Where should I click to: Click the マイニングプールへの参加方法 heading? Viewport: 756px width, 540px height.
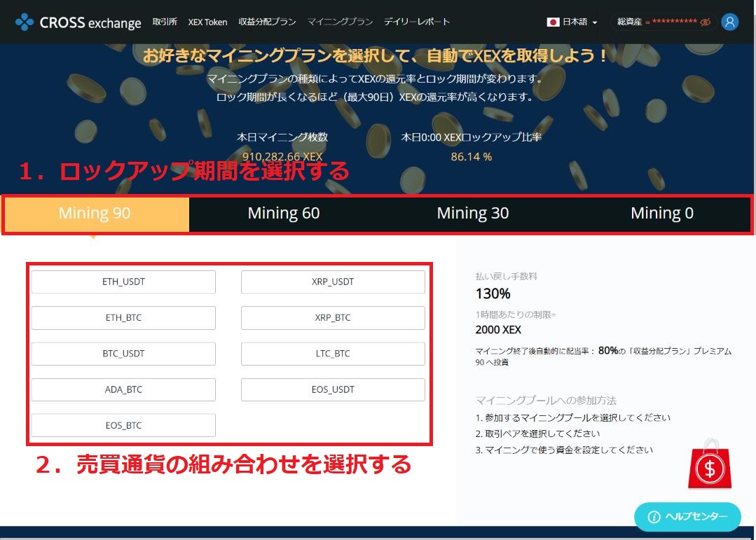546,401
